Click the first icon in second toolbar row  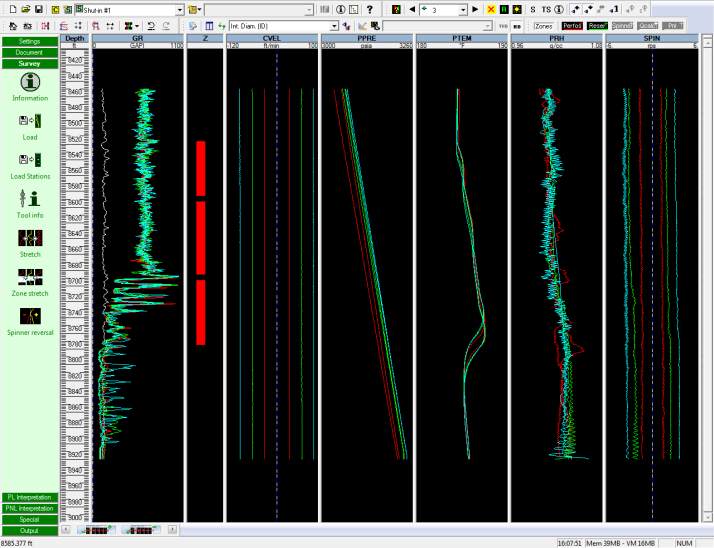point(13,26)
